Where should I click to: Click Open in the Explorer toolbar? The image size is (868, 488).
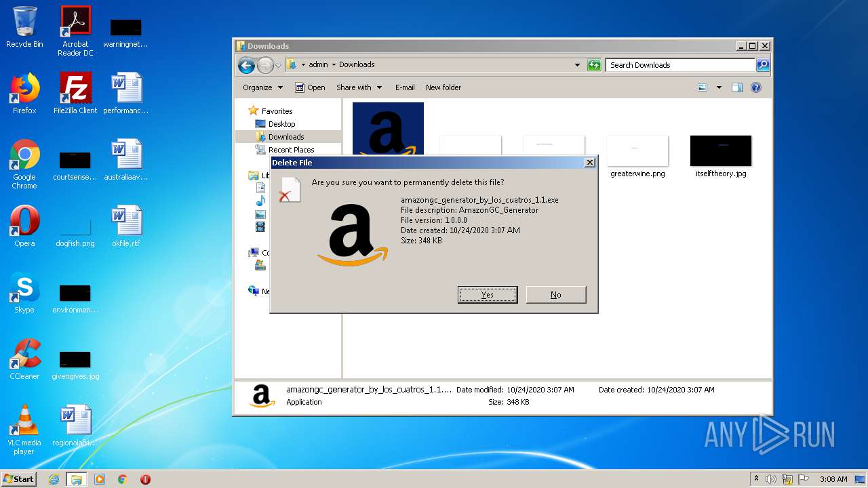(x=310, y=87)
